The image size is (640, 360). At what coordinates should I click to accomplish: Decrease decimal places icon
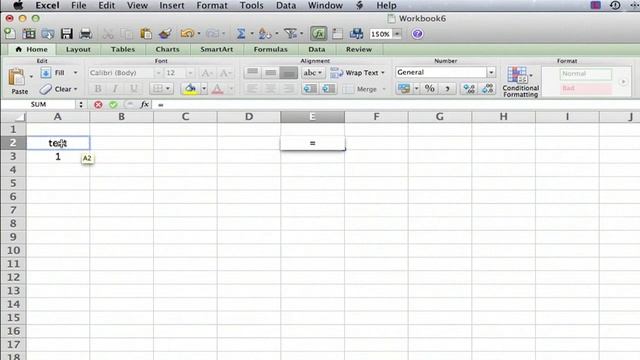[488, 88]
